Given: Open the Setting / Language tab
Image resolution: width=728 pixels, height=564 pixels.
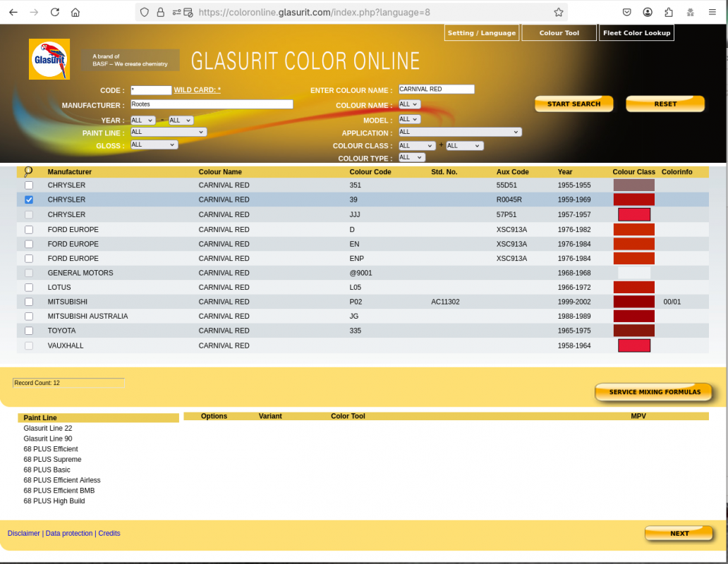Looking at the screenshot, I should 482,33.
